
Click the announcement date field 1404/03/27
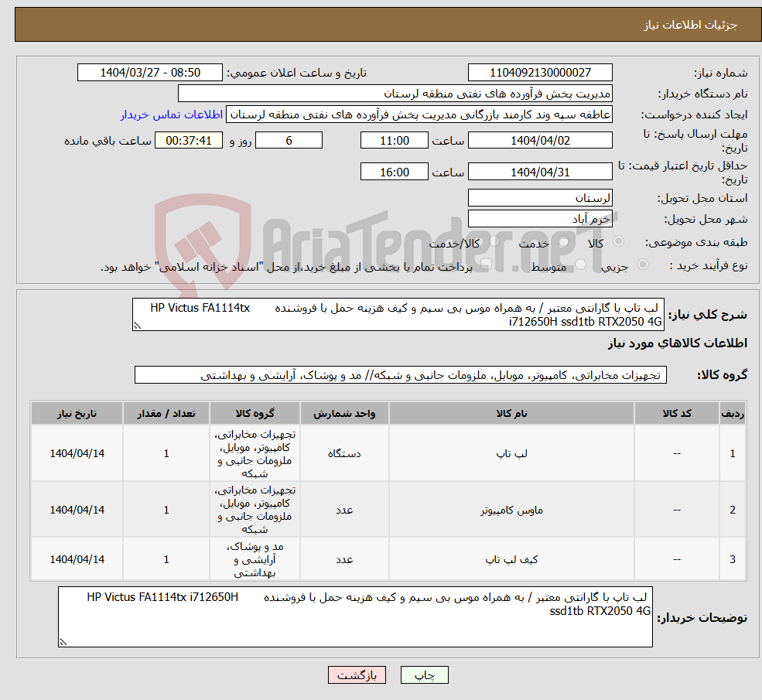point(150,72)
